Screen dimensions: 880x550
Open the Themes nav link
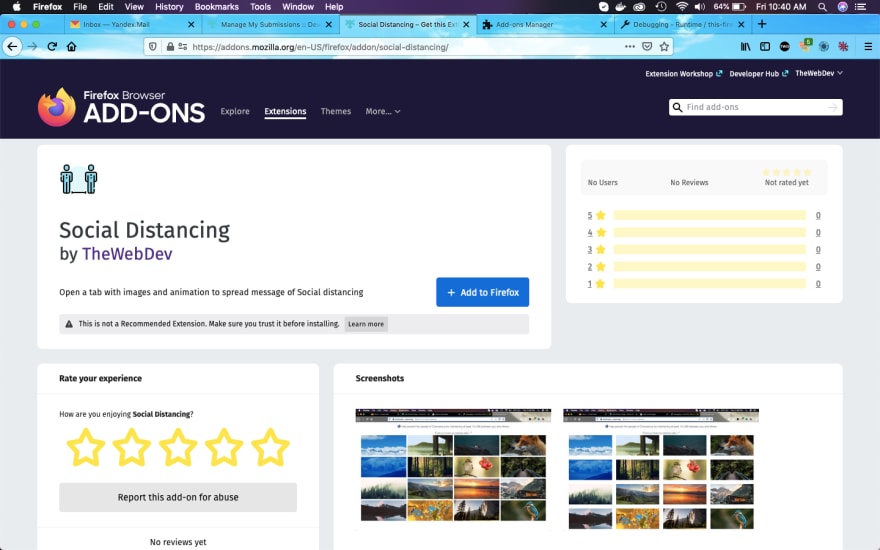pos(336,111)
